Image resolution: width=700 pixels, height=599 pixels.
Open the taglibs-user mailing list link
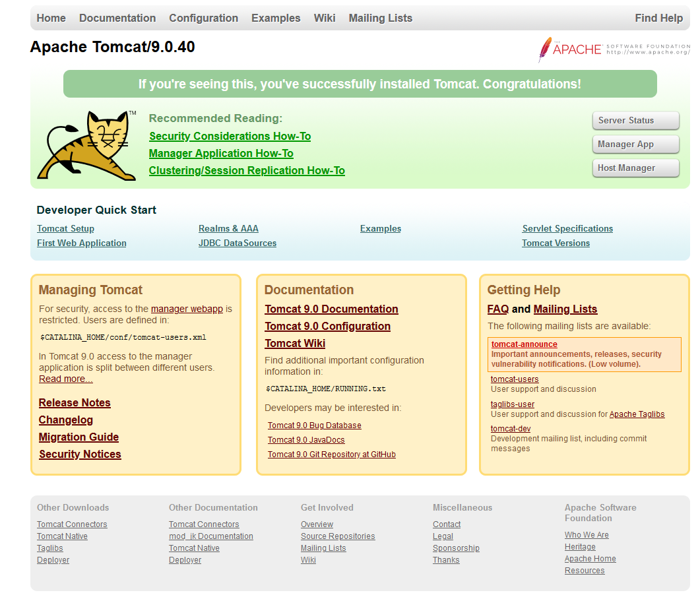click(x=513, y=404)
